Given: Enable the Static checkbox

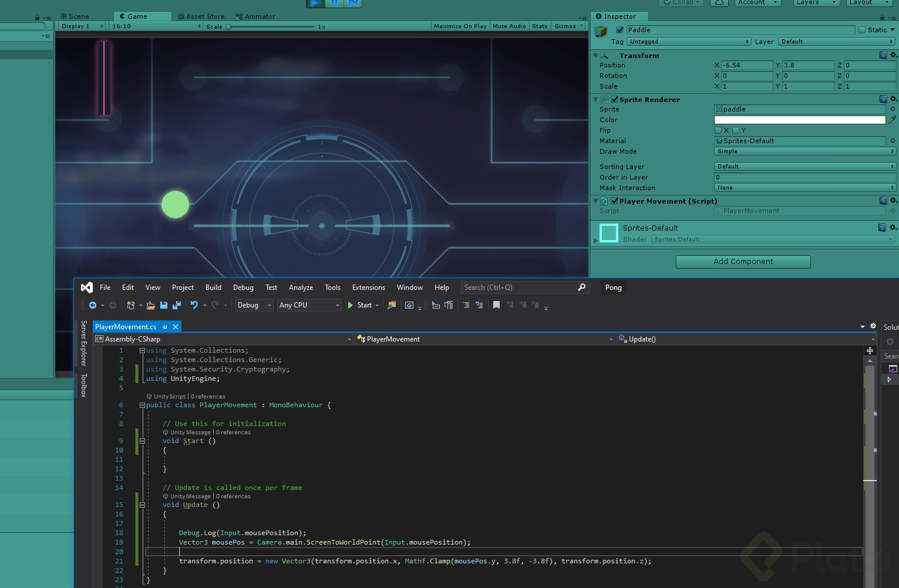Looking at the screenshot, I should pos(862,30).
